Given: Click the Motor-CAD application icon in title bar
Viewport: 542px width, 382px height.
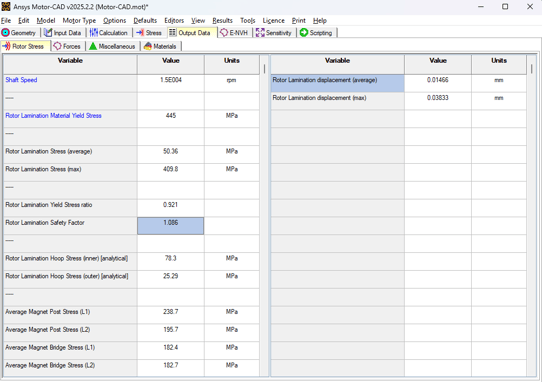Looking at the screenshot, I should pos(6,7).
